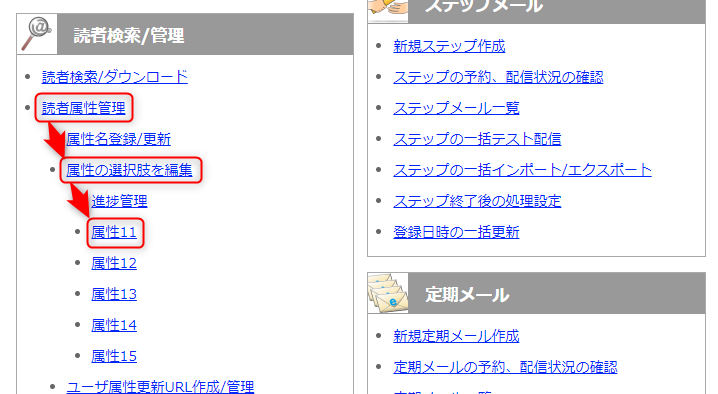Select 属性14 link
The width and height of the screenshot is (718, 394).
(114, 325)
